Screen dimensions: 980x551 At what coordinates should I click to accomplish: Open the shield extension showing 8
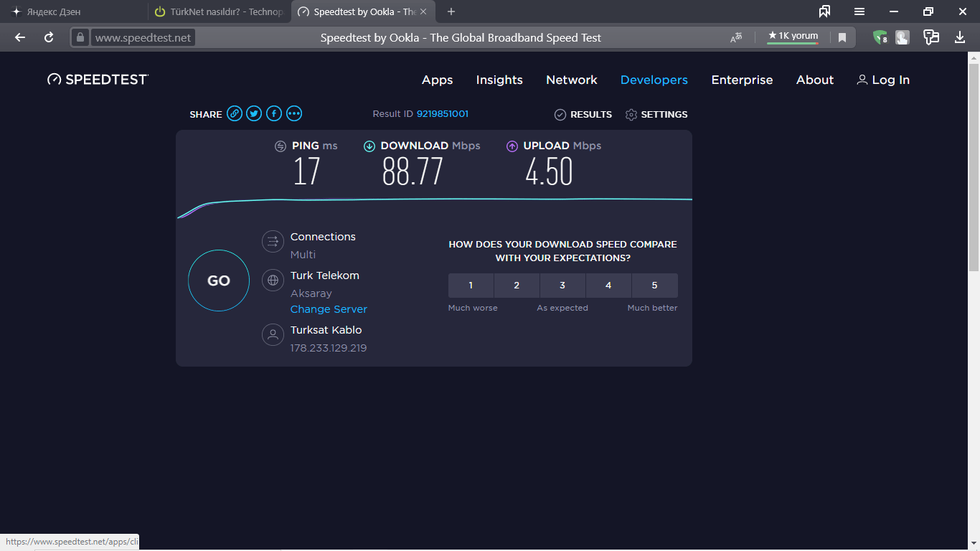pyautogui.click(x=880, y=37)
